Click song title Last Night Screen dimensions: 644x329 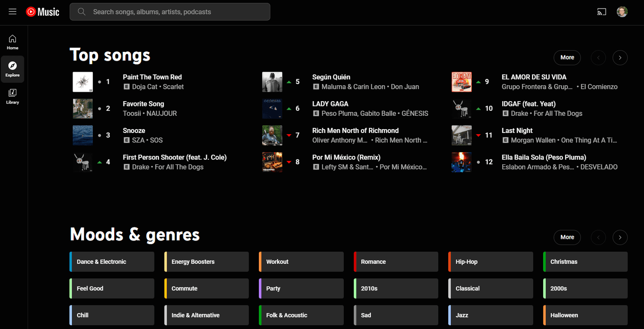click(517, 130)
